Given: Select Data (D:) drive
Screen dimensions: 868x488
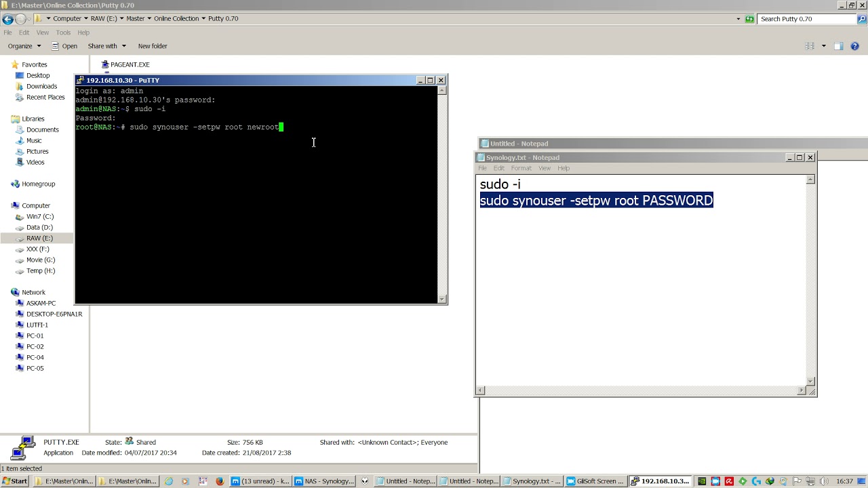Looking at the screenshot, I should (x=39, y=227).
